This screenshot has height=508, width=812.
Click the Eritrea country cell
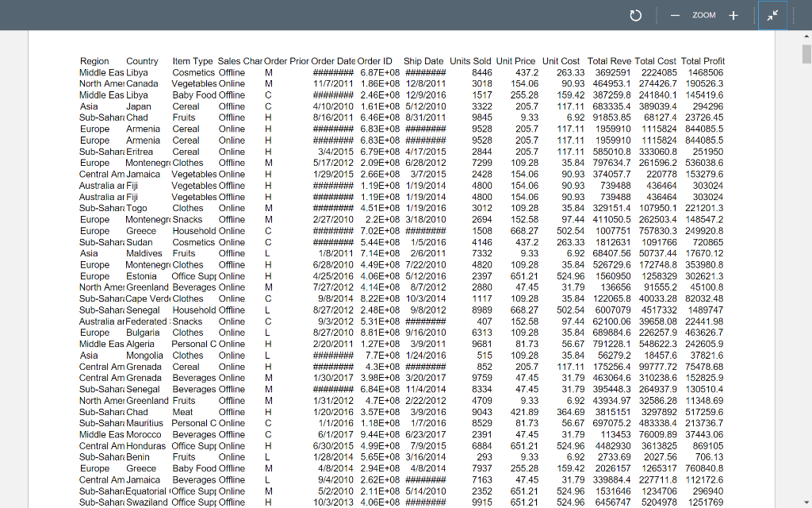140,152
